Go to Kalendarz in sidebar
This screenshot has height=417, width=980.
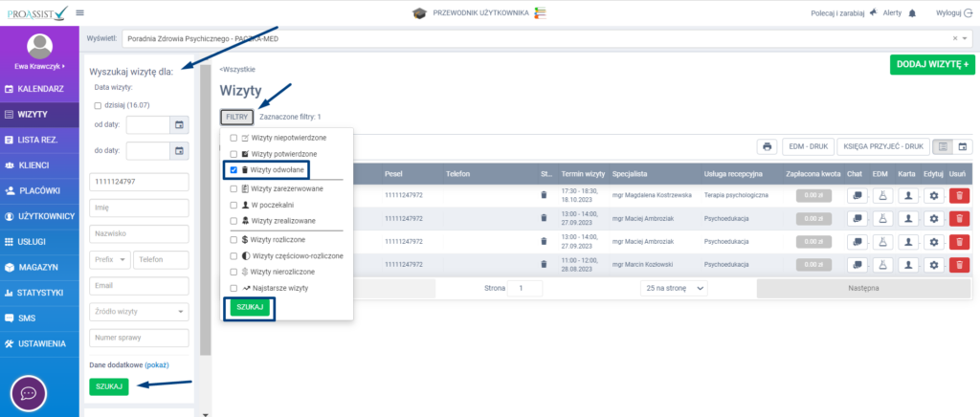[39, 89]
